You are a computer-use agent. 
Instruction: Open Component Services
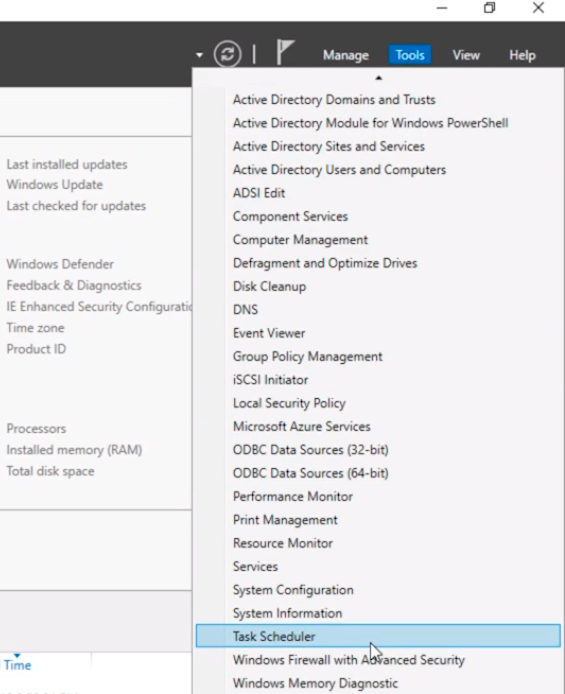coord(290,216)
